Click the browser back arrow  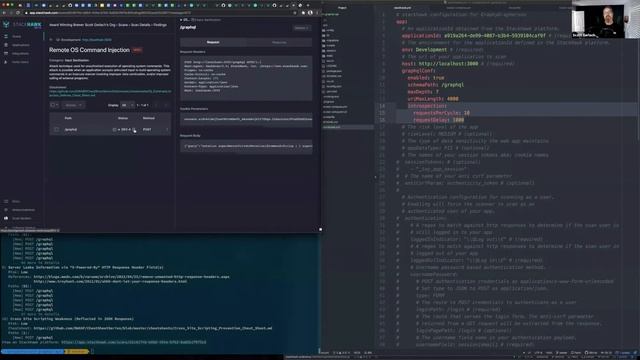(x=4, y=13)
